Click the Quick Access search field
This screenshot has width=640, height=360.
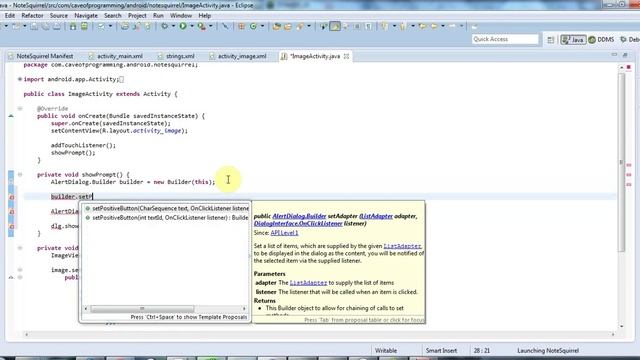[x=505, y=39]
